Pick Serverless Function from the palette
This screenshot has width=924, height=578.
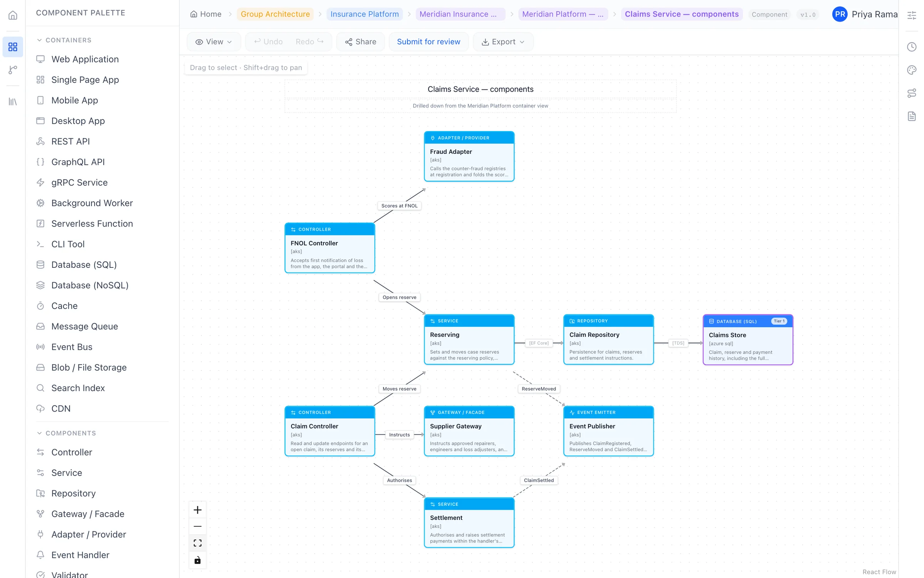point(102,223)
